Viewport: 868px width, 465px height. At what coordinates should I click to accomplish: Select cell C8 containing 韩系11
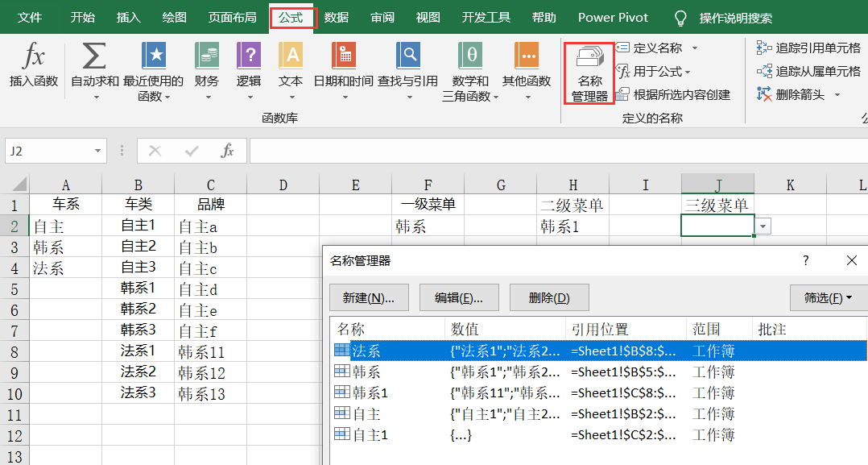click(210, 352)
